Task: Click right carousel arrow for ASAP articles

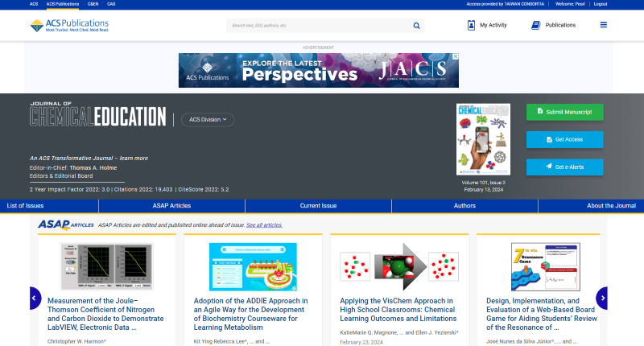Action: (x=601, y=298)
